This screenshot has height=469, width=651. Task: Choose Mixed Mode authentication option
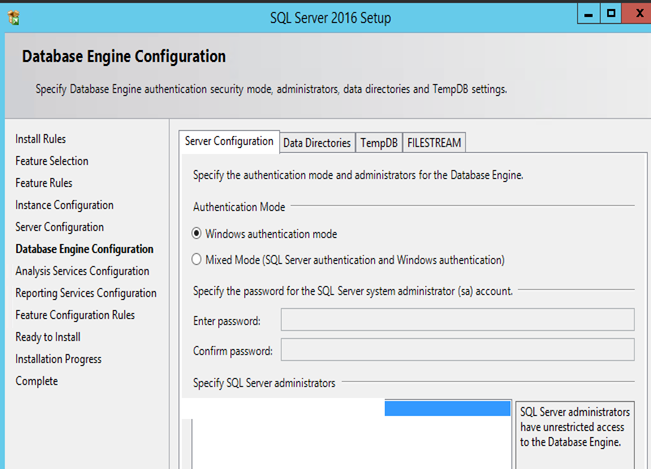click(x=197, y=260)
